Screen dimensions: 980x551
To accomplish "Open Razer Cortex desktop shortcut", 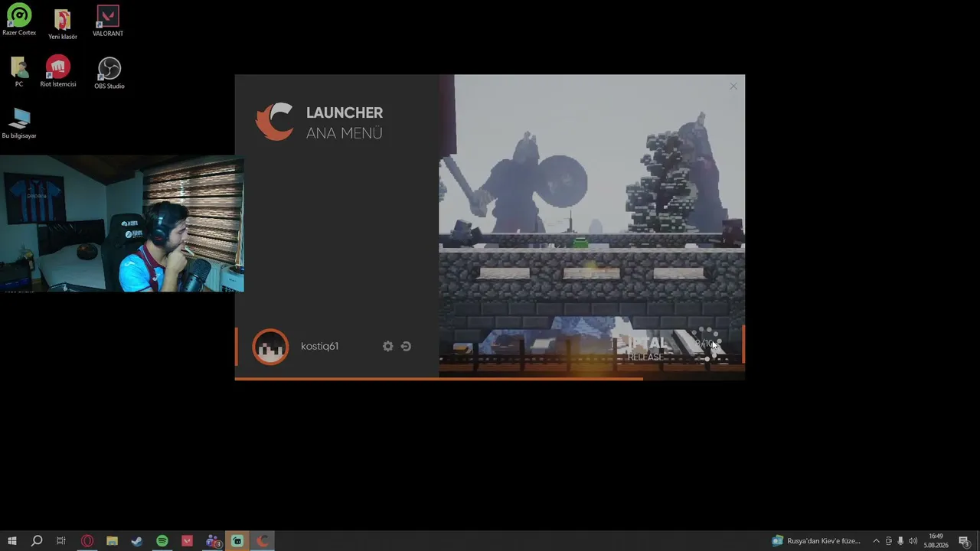I will [x=19, y=20].
